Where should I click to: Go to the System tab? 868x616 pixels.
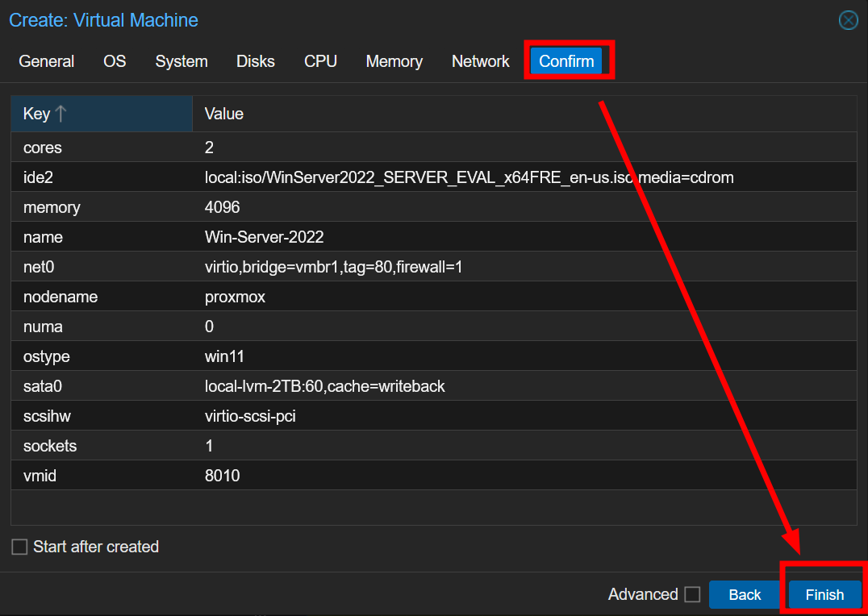click(x=182, y=61)
